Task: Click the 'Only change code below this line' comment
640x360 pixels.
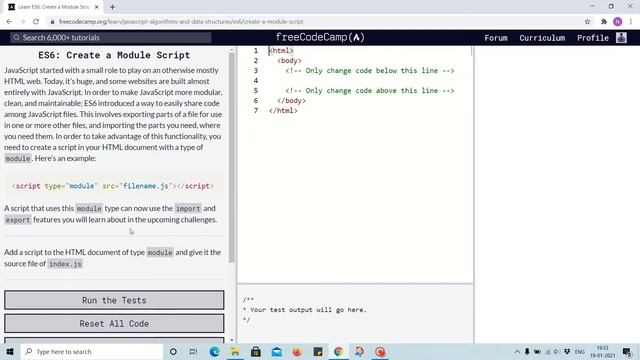Action: [370, 71]
